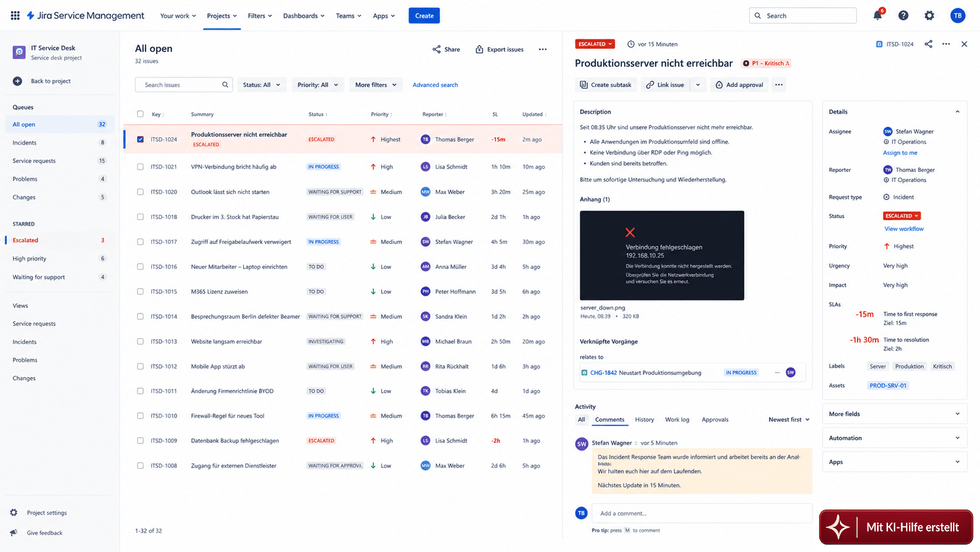Click the Jira Service Management logo

coord(86,16)
